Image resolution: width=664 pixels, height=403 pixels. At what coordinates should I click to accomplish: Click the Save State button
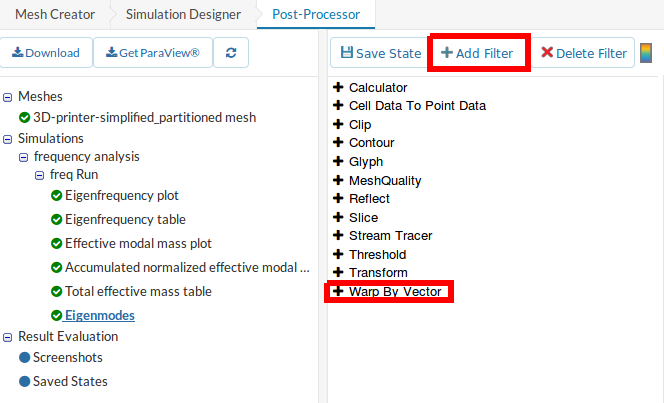[x=376, y=53]
